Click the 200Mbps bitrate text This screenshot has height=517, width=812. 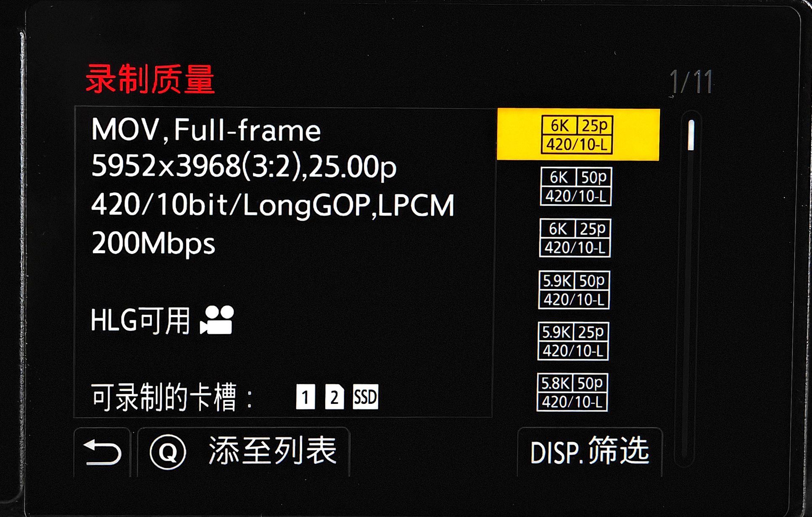153,244
